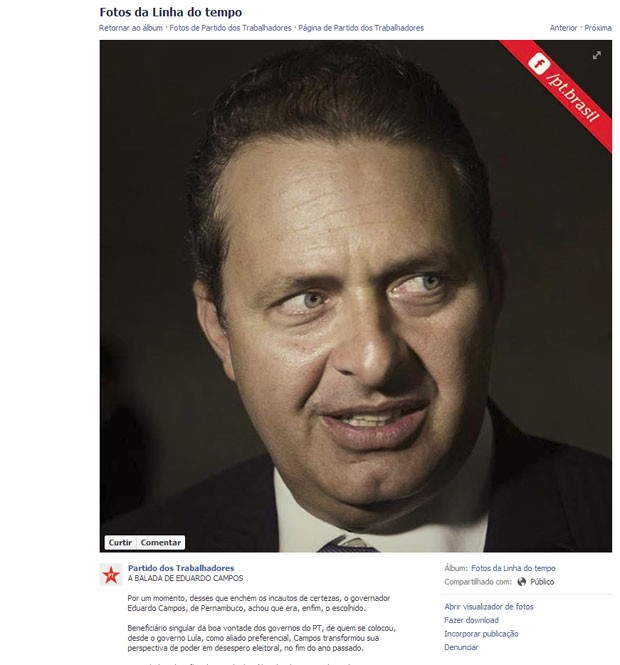Viewport: 620px width, 665px height.
Task: Select Fazer download option
Action: 471,620
